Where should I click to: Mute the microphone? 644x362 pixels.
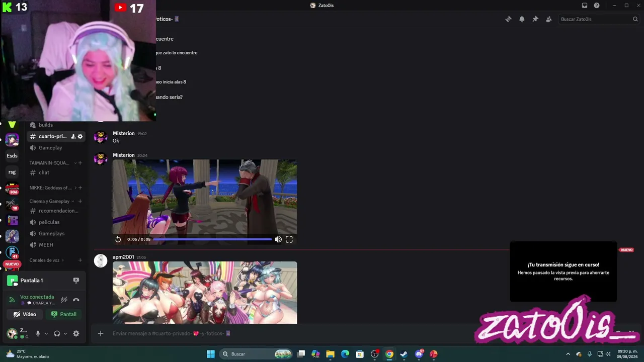(x=38, y=333)
